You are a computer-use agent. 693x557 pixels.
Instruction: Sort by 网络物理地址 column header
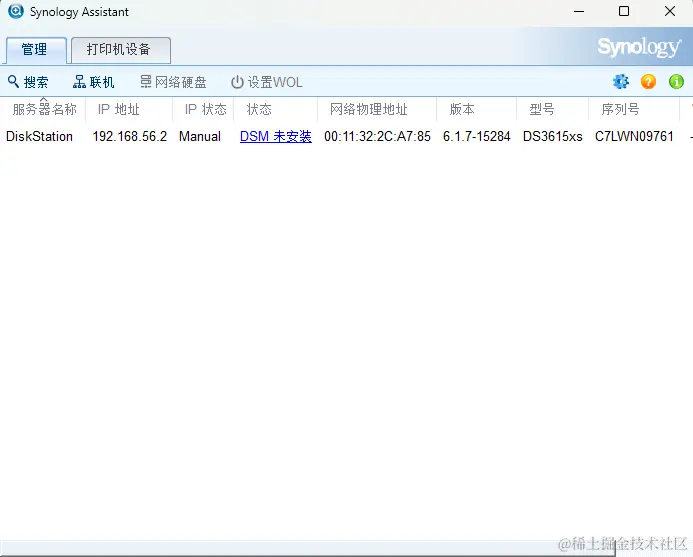(377, 109)
